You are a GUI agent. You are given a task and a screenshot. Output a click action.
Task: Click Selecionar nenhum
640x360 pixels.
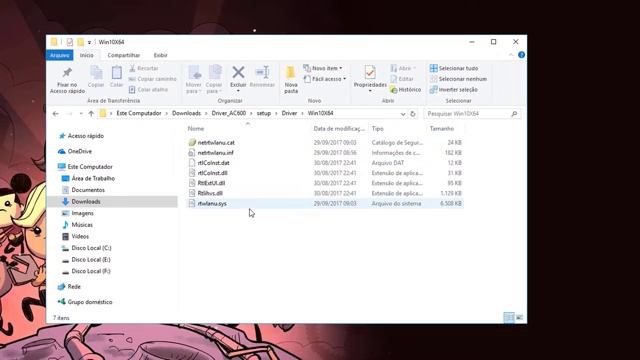point(458,79)
